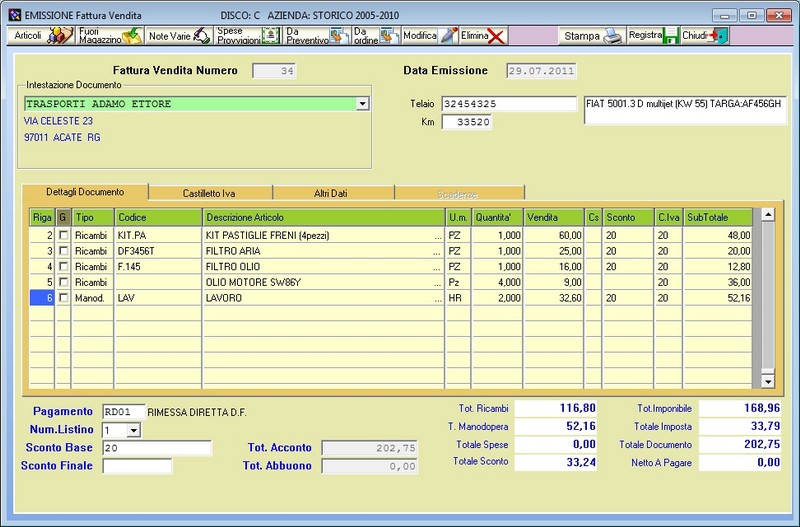Image resolution: width=800 pixels, height=527 pixels.
Task: Click the application icon in title bar
Action: [x=15, y=15]
